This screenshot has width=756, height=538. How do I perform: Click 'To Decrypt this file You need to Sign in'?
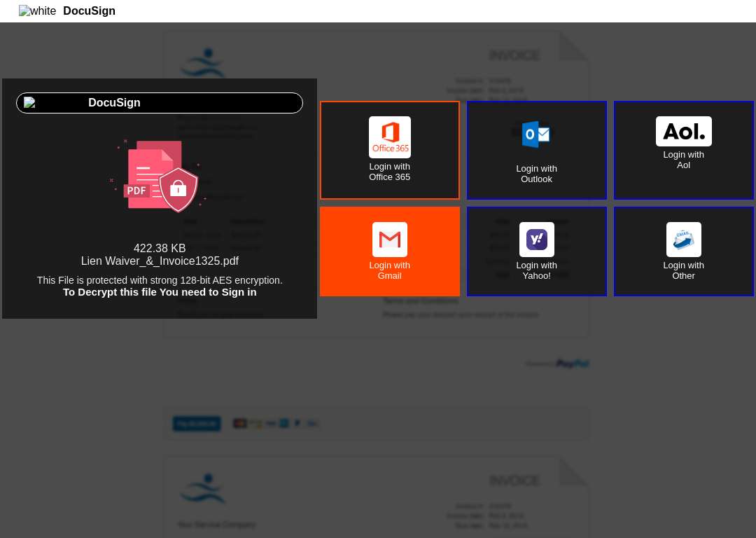coord(160,292)
